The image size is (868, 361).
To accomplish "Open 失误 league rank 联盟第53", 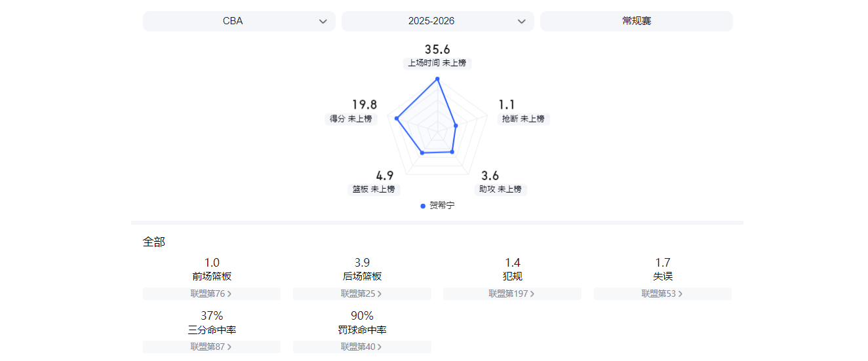I will tap(662, 294).
